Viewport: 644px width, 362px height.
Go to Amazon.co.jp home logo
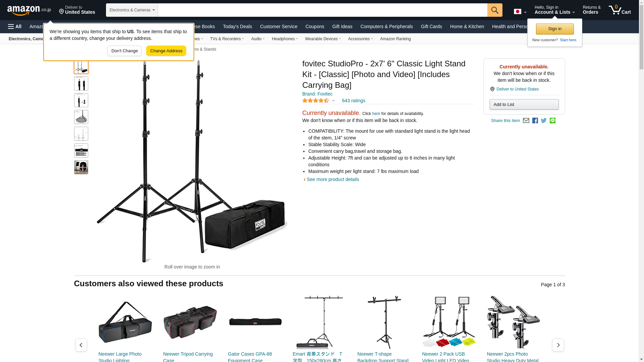click(x=29, y=10)
